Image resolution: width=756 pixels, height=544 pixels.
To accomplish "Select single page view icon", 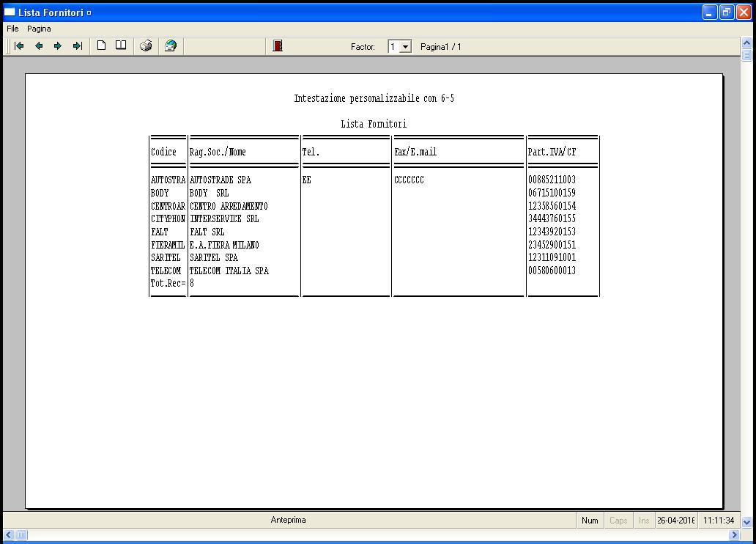I will click(x=101, y=45).
